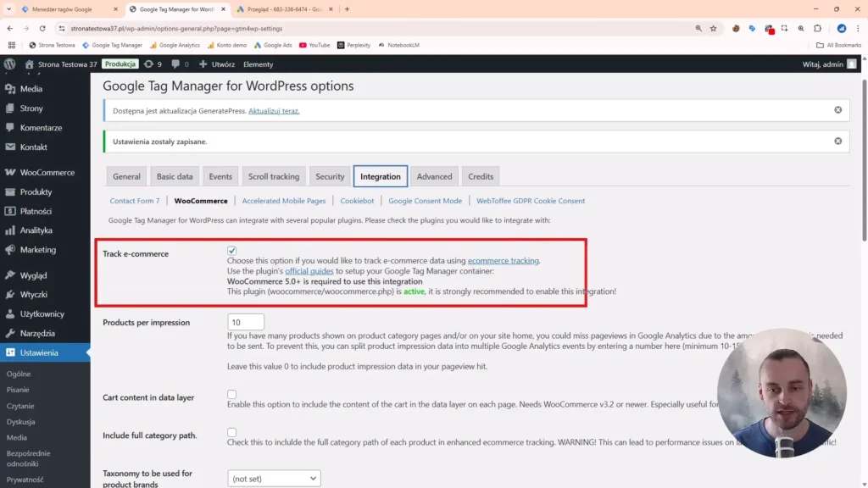
Task: Follow the ecommerce tracking link
Action: pyautogui.click(x=504, y=261)
